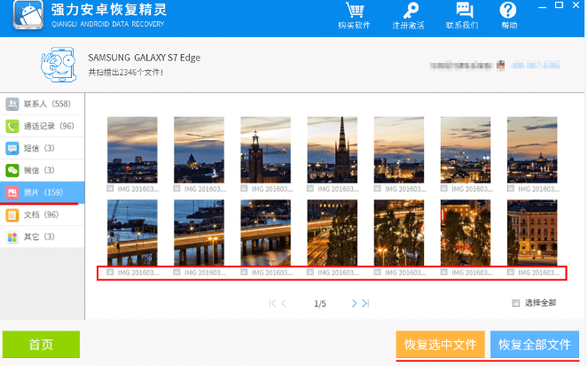Select the 文档 (96) documents category
This screenshot has width=588, height=366.
pyautogui.click(x=42, y=214)
